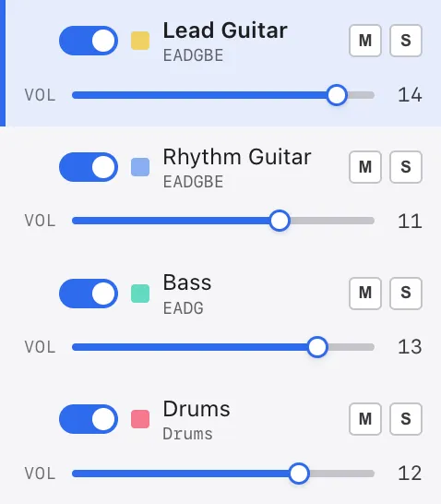Click the yellow Lead Guitar color swatch
This screenshot has height=504, width=441.
[140, 41]
